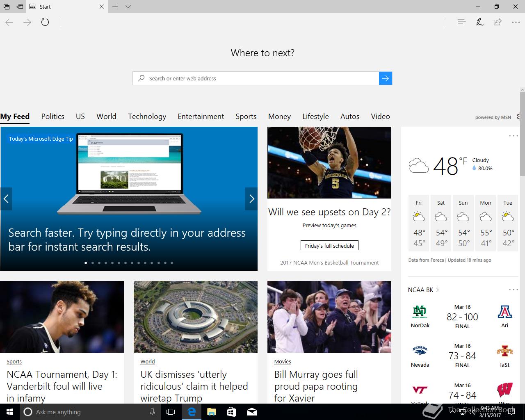Open the Autos tab

pyautogui.click(x=350, y=116)
